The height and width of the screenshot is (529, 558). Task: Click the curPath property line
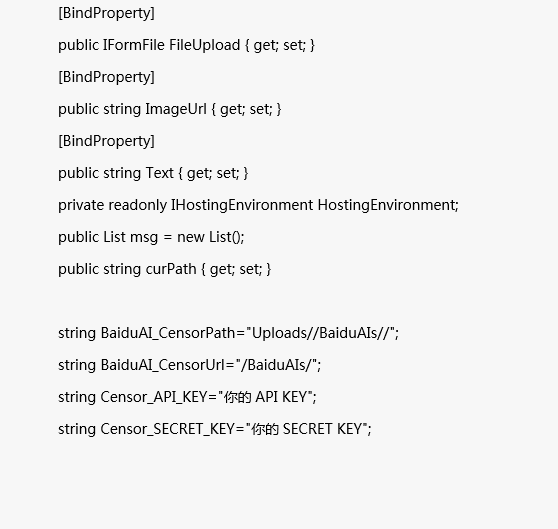(165, 270)
